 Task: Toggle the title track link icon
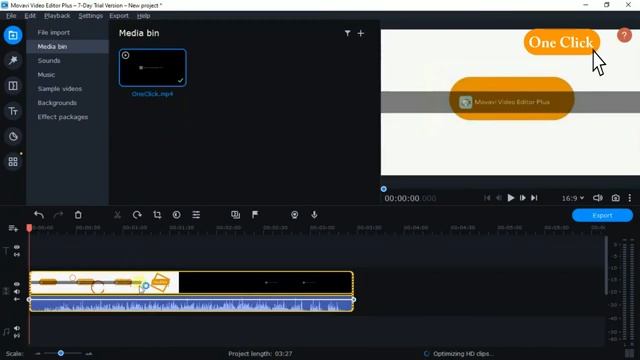(17, 254)
